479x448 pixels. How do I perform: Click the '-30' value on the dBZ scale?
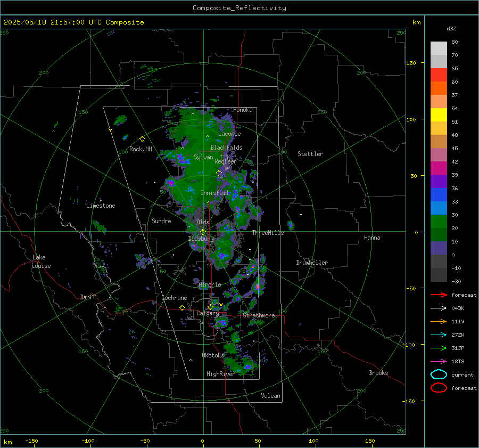[456, 281]
